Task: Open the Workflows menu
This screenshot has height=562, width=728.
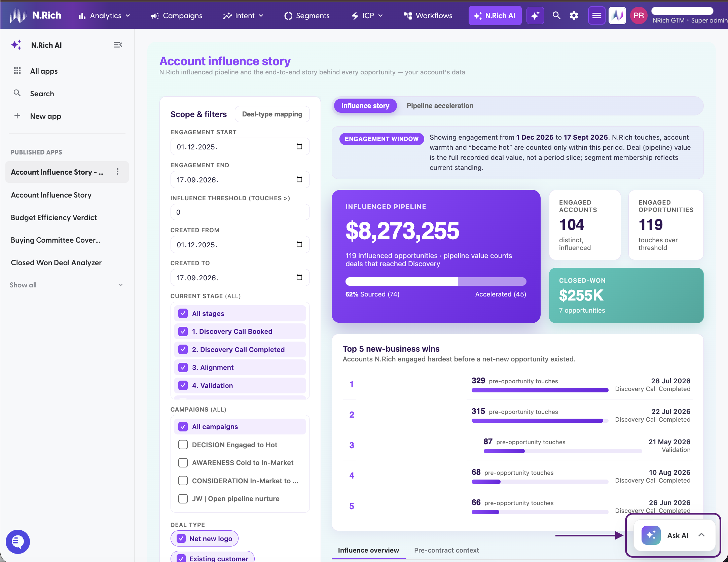Action: pyautogui.click(x=428, y=16)
